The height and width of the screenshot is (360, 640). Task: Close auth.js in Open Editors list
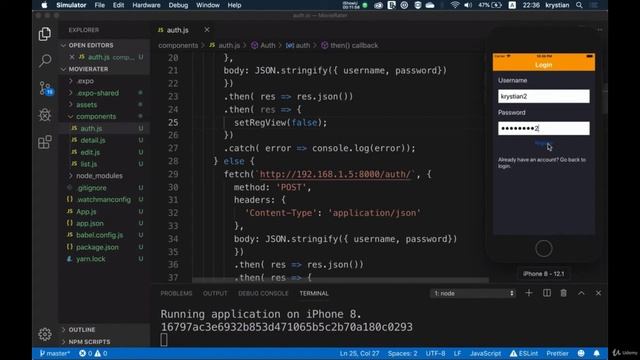(x=72, y=57)
